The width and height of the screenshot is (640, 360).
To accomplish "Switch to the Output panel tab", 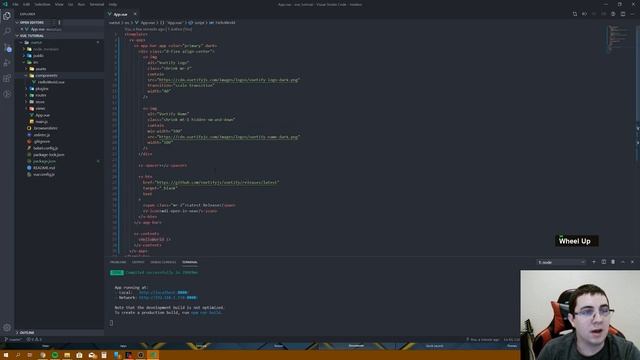I will point(138,262).
